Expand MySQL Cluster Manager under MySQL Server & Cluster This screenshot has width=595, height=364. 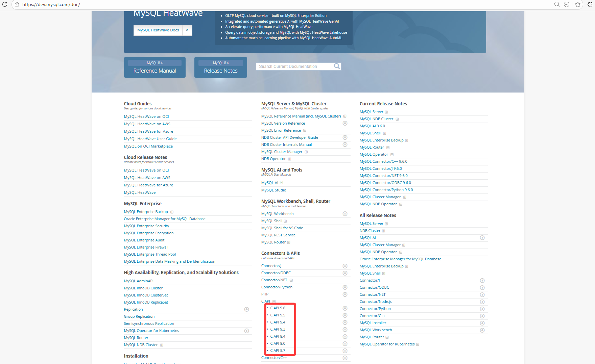click(306, 152)
